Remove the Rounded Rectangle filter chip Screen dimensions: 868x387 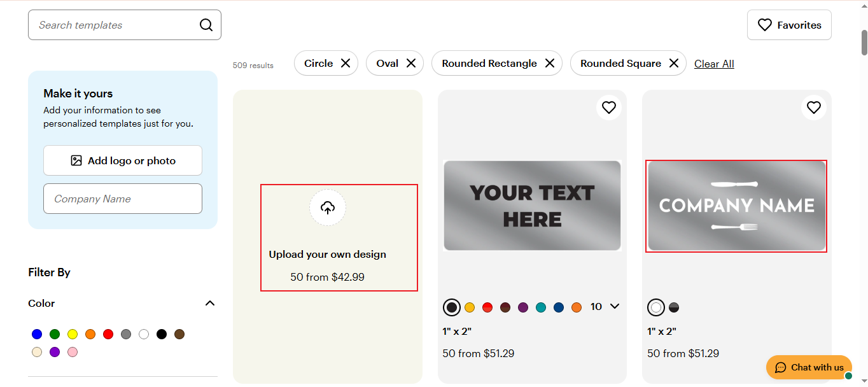(550, 63)
